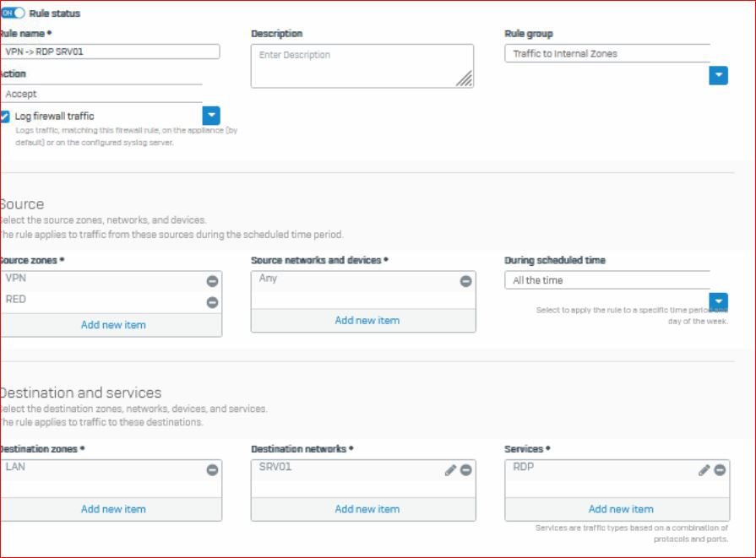
Task: Remove LAN from destination zones
Action: click(212, 470)
